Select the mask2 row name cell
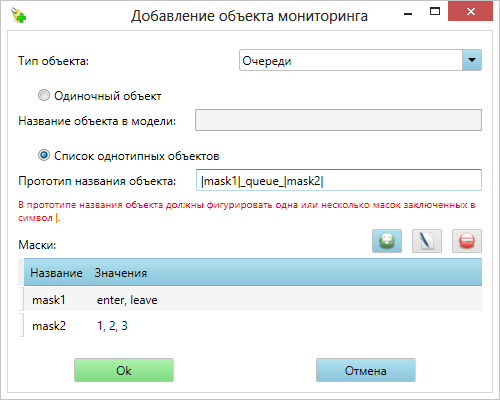The height and width of the screenshot is (400, 500). click(x=49, y=326)
